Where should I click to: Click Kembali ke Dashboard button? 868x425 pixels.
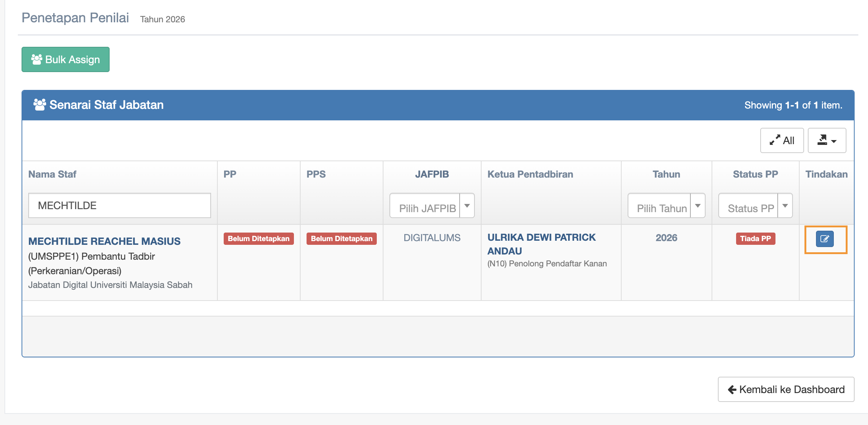786,389
